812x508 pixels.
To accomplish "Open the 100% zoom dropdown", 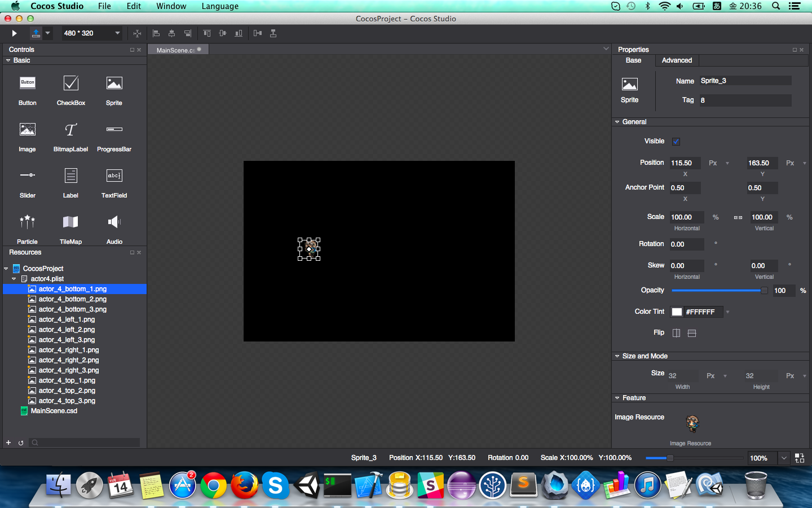I will [784, 458].
